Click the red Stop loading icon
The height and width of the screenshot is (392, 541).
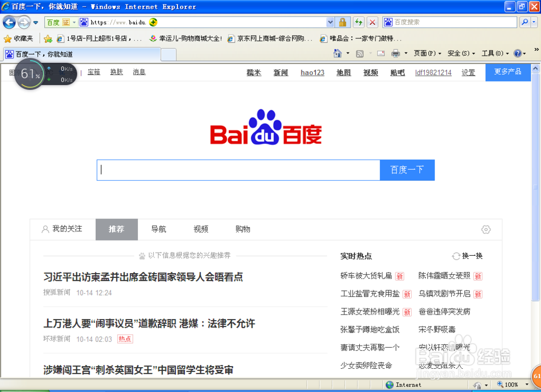tap(372, 22)
